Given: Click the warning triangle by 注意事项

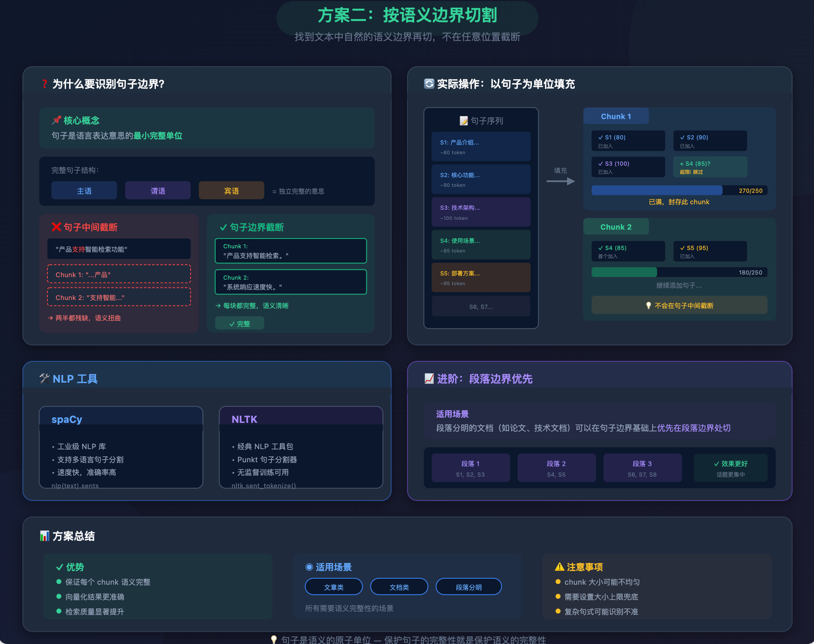Looking at the screenshot, I should [x=559, y=567].
